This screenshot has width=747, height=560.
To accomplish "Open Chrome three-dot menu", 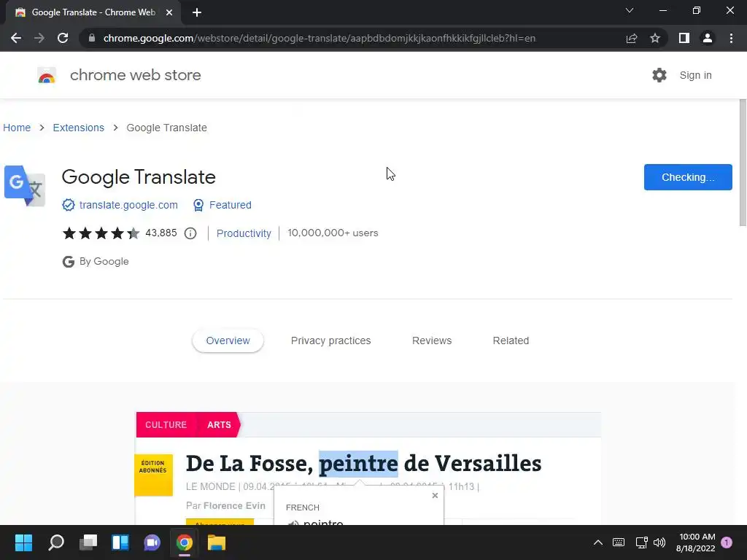I will [731, 38].
